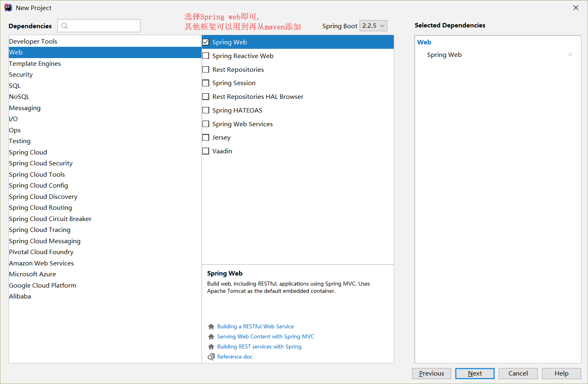Tick the Spring Session checkbox

(206, 83)
